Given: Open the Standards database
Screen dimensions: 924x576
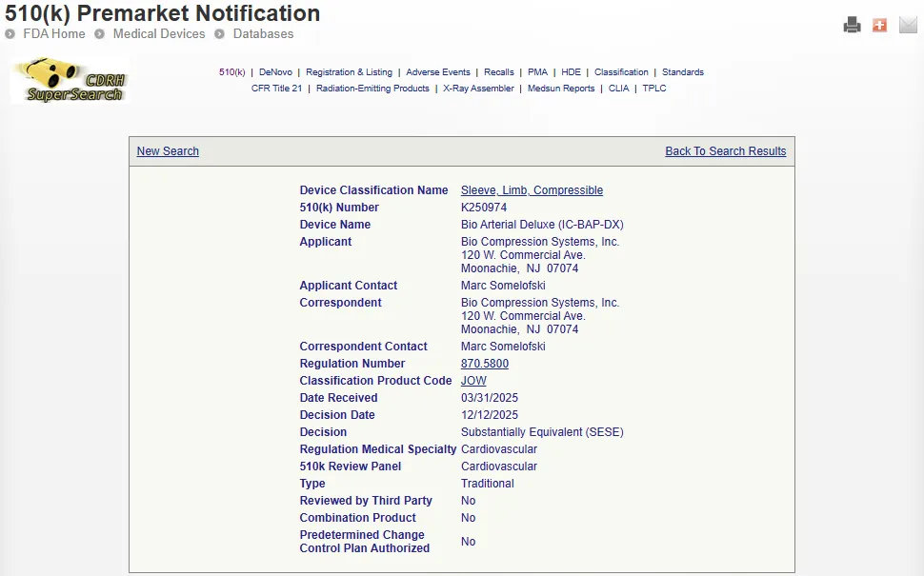Looking at the screenshot, I should coord(683,71).
